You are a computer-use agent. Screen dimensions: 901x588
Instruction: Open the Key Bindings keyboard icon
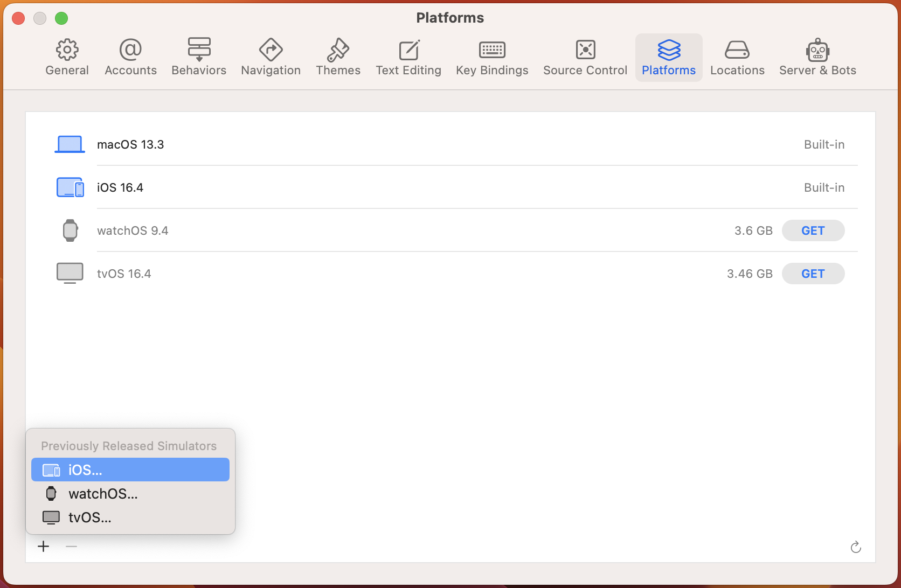[x=492, y=50]
